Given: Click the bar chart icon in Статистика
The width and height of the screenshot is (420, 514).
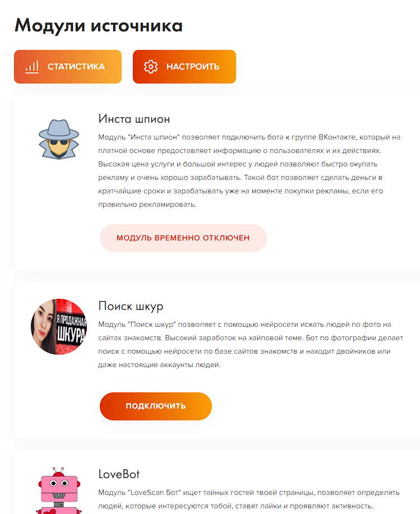Looking at the screenshot, I should click(32, 67).
